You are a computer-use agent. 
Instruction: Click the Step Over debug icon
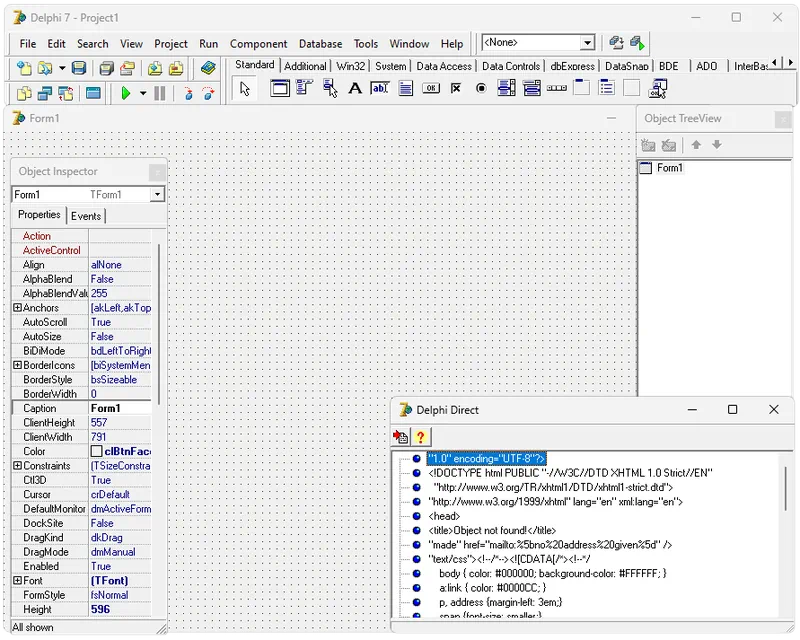[x=209, y=93]
